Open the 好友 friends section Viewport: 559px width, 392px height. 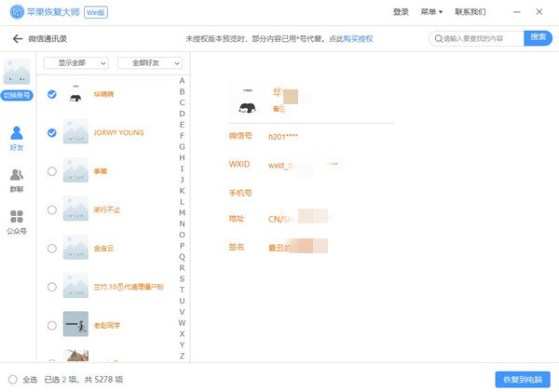17,138
